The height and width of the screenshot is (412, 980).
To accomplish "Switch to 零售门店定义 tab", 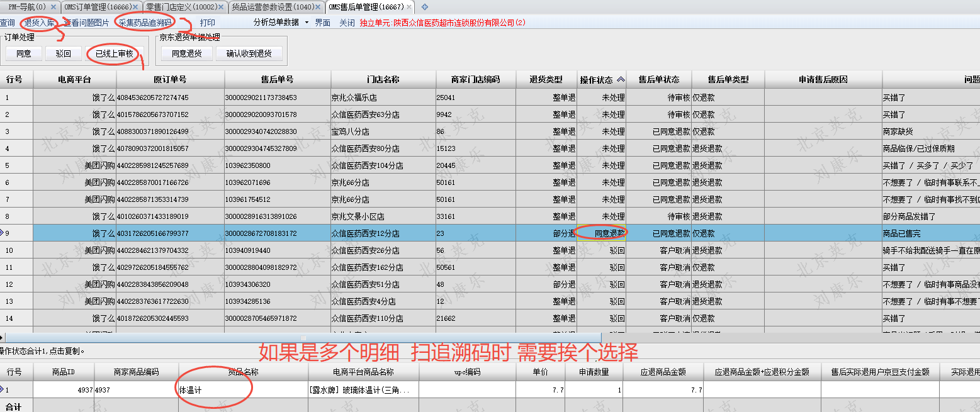I will pyautogui.click(x=181, y=7).
